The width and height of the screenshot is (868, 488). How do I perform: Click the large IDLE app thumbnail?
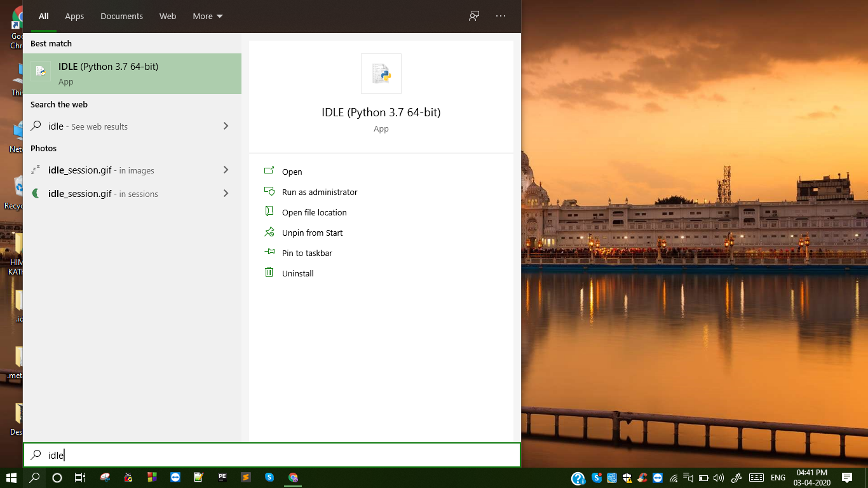(381, 74)
